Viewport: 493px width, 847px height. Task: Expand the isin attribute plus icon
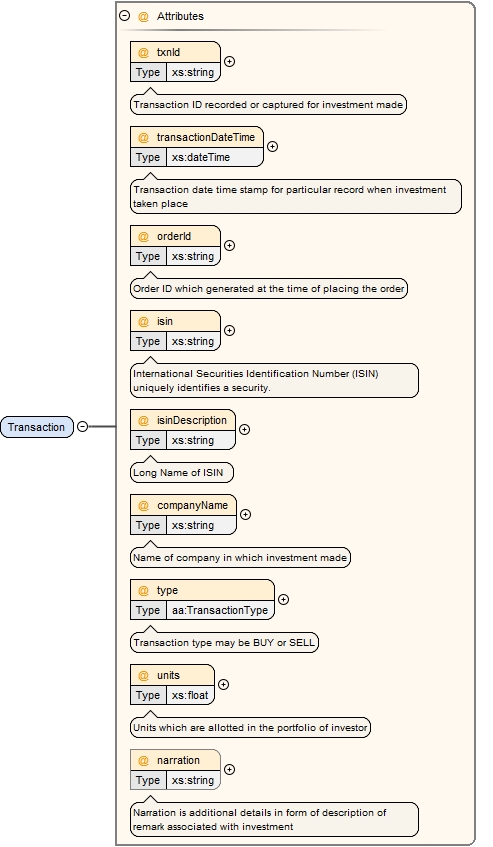point(229,331)
